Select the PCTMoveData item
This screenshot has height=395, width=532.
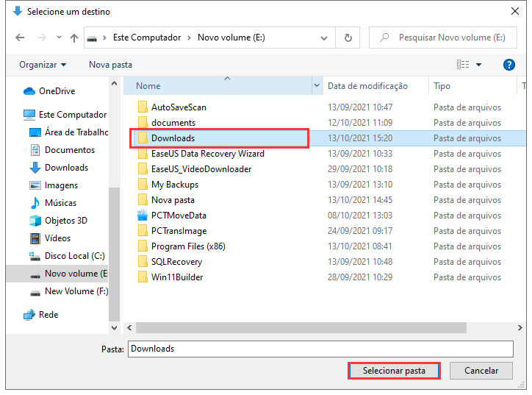[x=179, y=216]
